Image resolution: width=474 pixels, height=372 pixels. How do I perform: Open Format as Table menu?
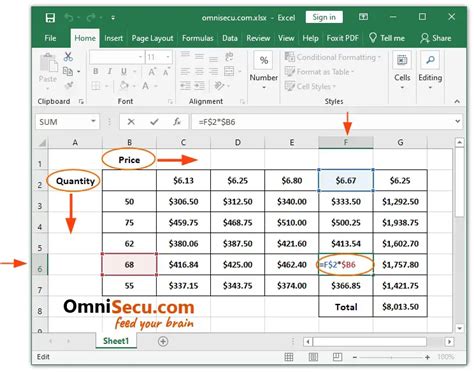(x=319, y=72)
